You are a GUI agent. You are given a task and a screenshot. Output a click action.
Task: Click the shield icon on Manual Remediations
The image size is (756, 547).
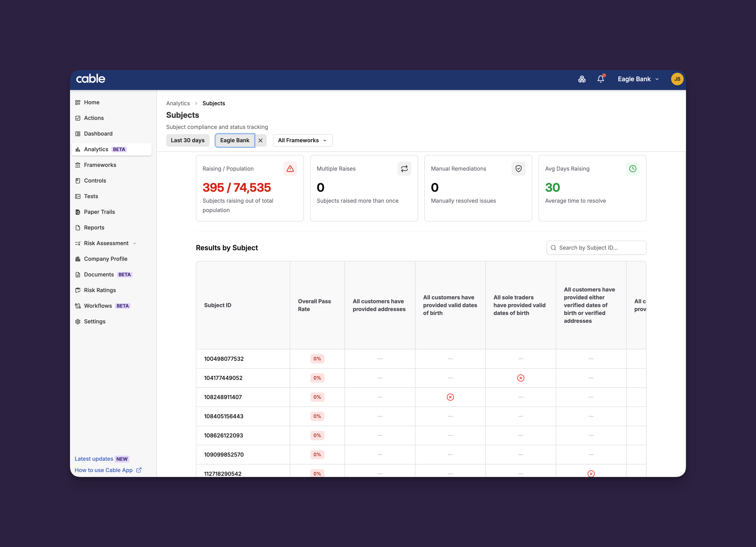(x=518, y=169)
